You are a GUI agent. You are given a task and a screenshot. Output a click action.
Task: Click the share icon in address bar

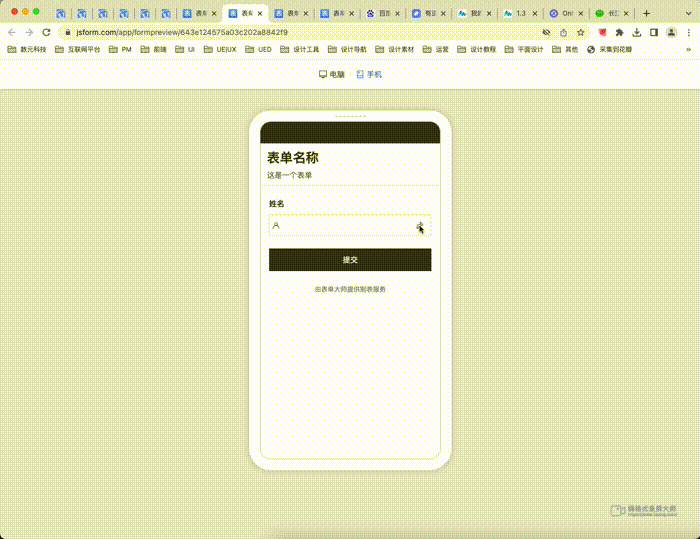563,32
